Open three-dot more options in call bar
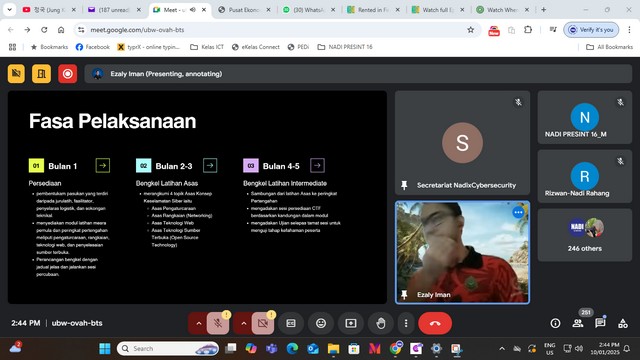640x360 pixels. pos(406,323)
